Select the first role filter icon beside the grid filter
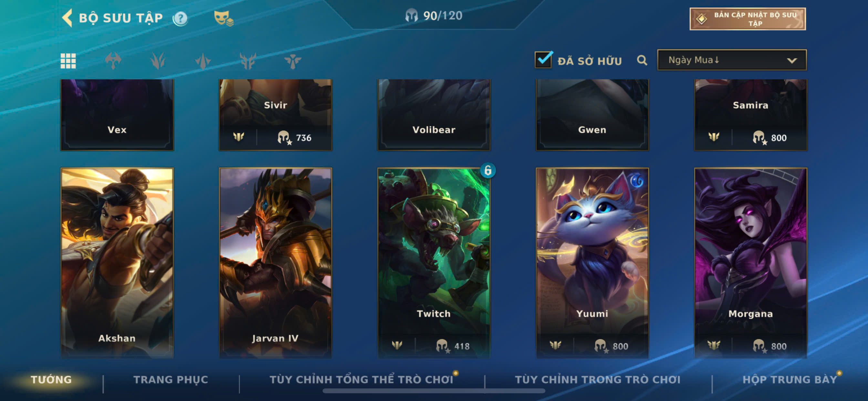 113,61
